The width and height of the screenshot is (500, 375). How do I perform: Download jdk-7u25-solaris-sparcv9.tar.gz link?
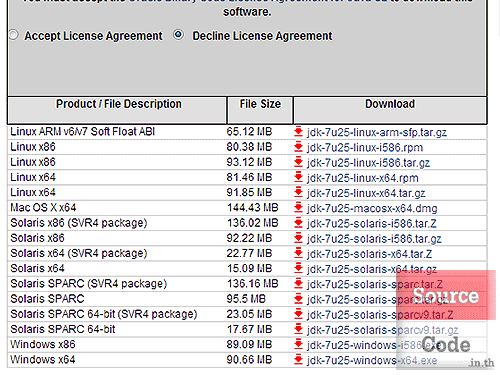click(x=382, y=330)
